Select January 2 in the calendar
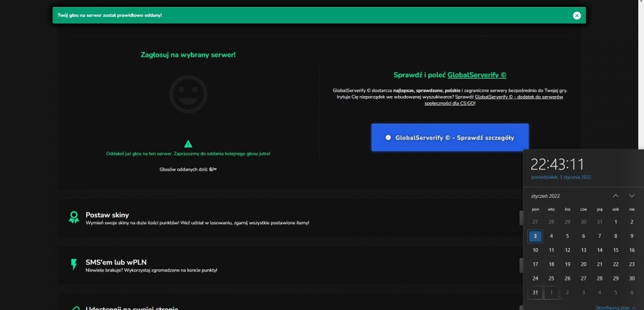This screenshot has width=644, height=310. click(x=632, y=222)
